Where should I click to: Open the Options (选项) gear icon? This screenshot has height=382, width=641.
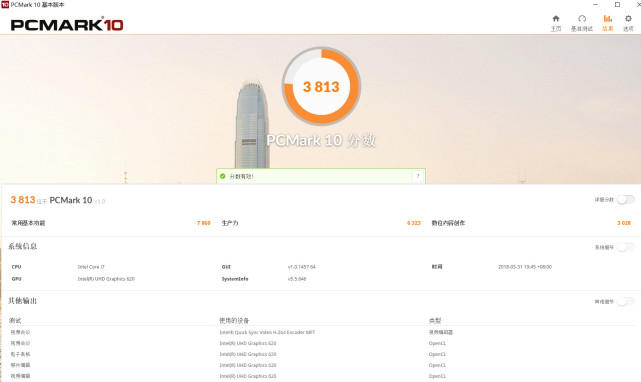(628, 23)
